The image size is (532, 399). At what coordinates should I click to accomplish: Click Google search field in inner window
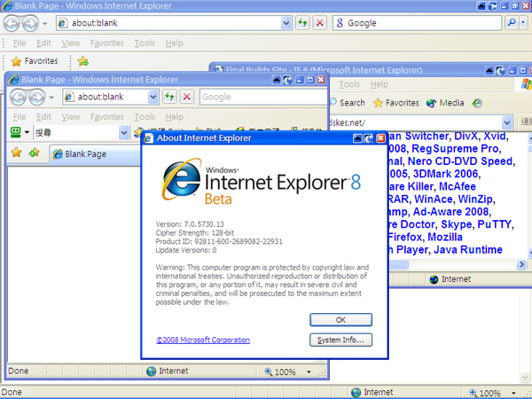[x=263, y=97]
